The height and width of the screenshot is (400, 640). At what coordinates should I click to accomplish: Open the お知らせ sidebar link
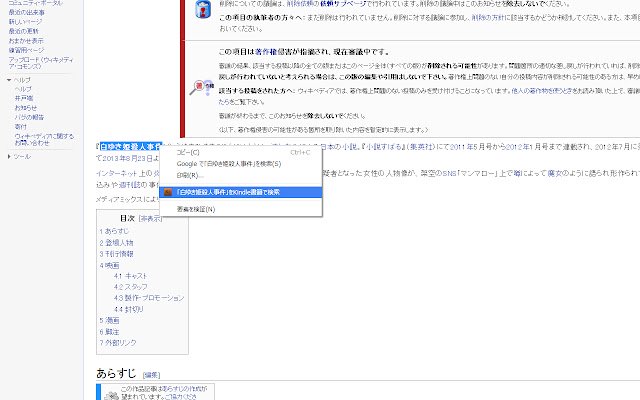coord(26,108)
